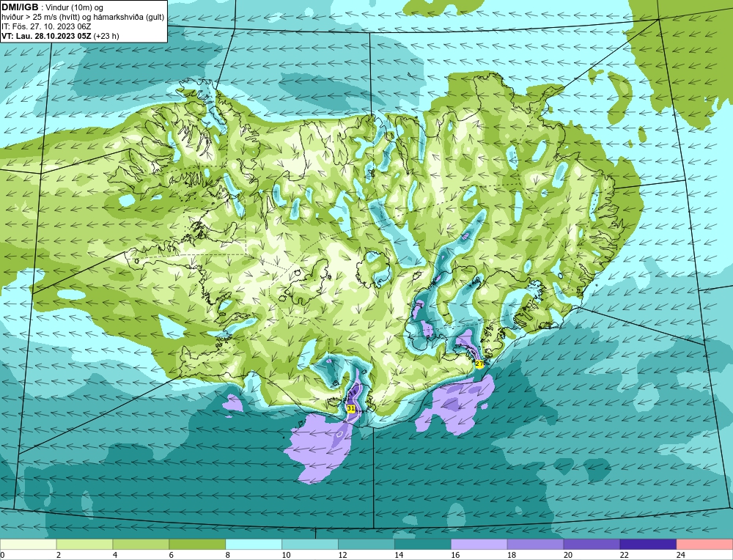Select the 20-22 m/s violet legend swatch
733x560 pixels.
coord(592,544)
